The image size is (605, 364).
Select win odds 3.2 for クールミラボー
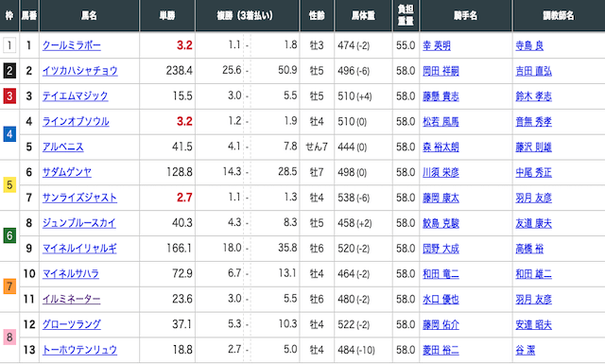(184, 45)
